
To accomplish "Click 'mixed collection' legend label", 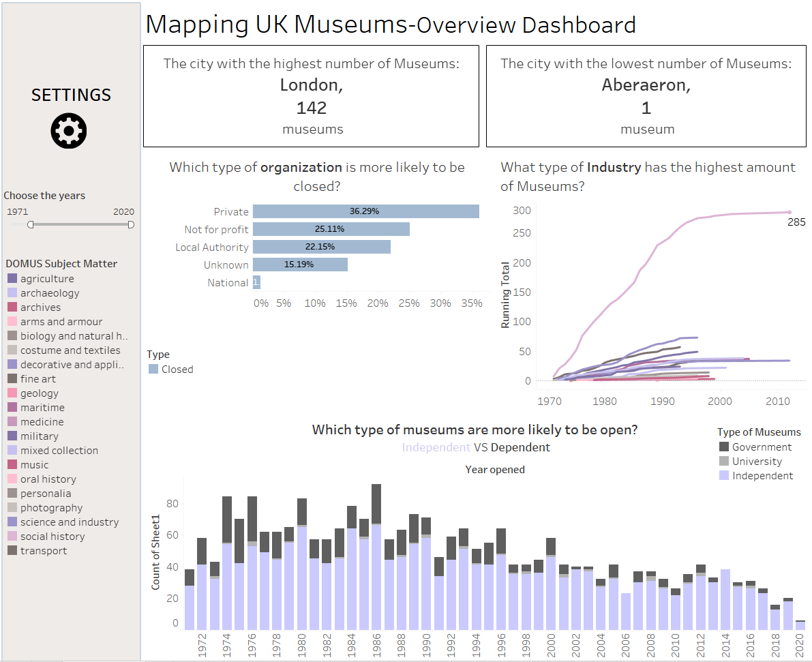I will coord(59,451).
